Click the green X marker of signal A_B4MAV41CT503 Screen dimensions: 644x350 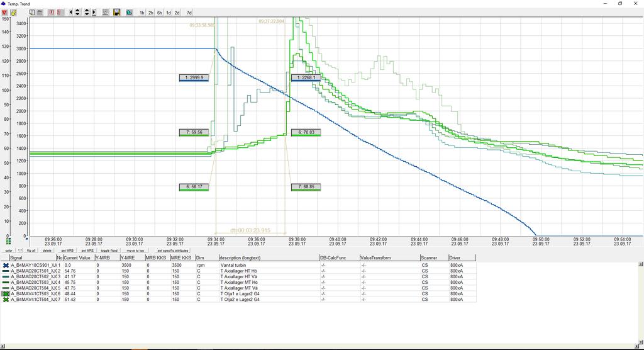(5, 294)
